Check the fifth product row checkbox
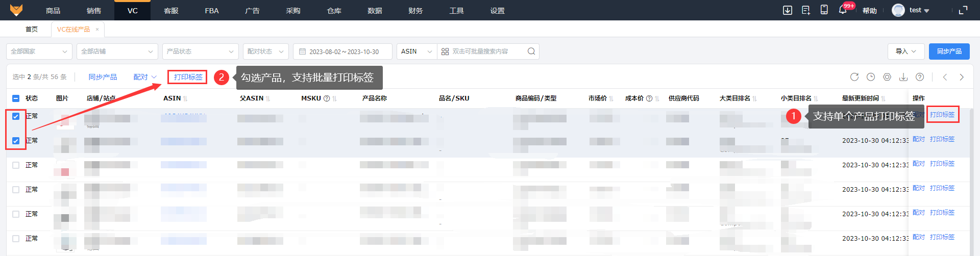The width and height of the screenshot is (980, 256). point(16,214)
